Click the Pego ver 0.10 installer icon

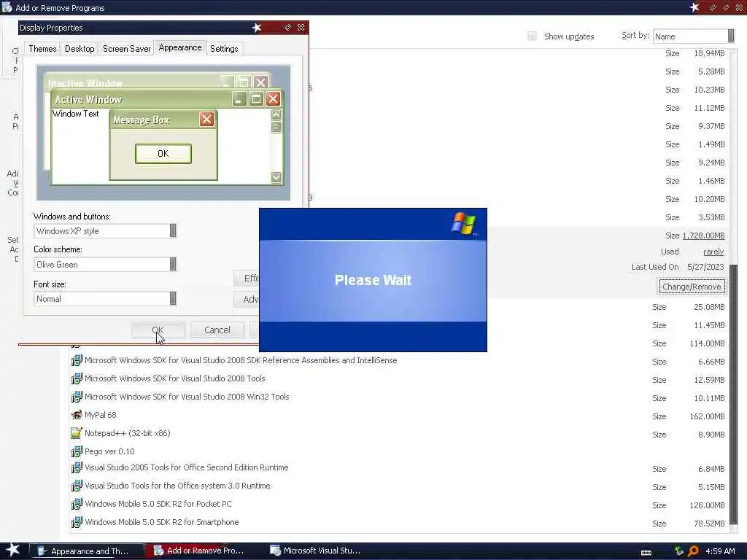point(76,451)
